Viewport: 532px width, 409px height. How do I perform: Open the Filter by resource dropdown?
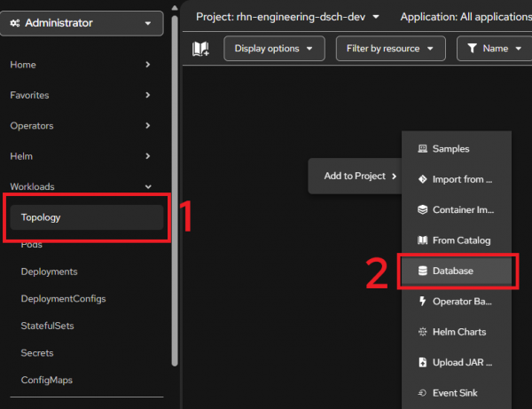click(x=390, y=49)
